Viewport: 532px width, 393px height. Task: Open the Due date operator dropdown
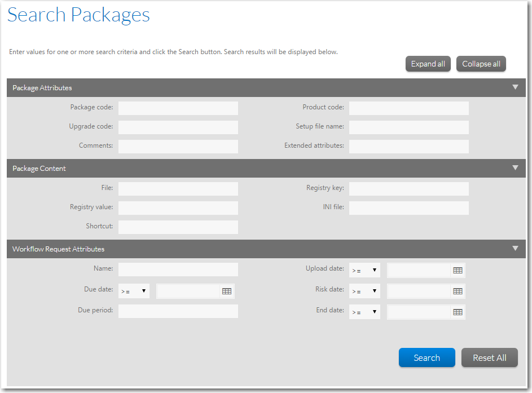(x=134, y=292)
